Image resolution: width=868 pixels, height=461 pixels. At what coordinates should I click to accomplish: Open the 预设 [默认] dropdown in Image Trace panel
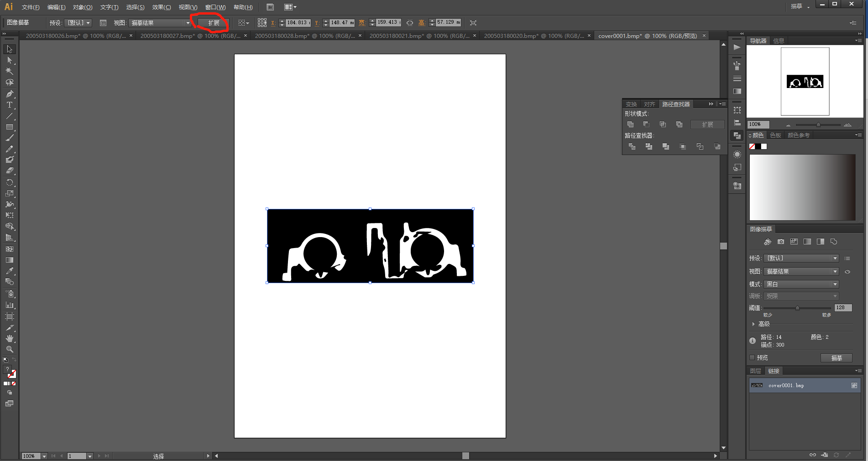click(x=801, y=258)
